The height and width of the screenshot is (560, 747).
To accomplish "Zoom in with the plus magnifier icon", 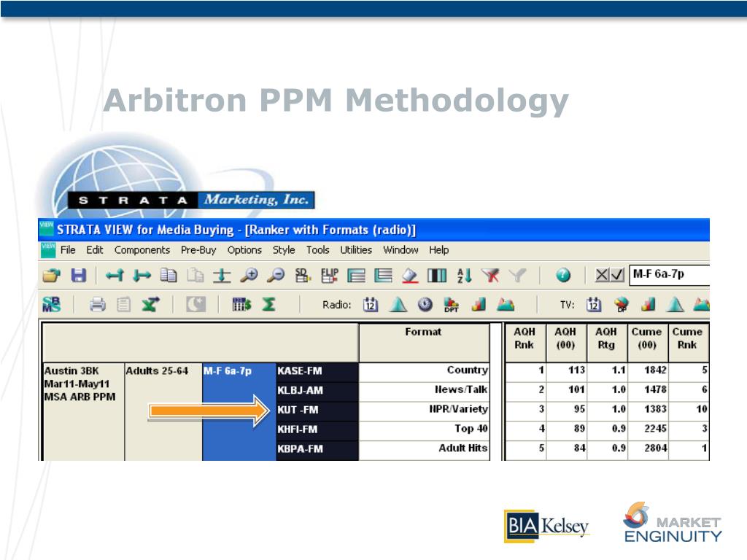I will (249, 275).
